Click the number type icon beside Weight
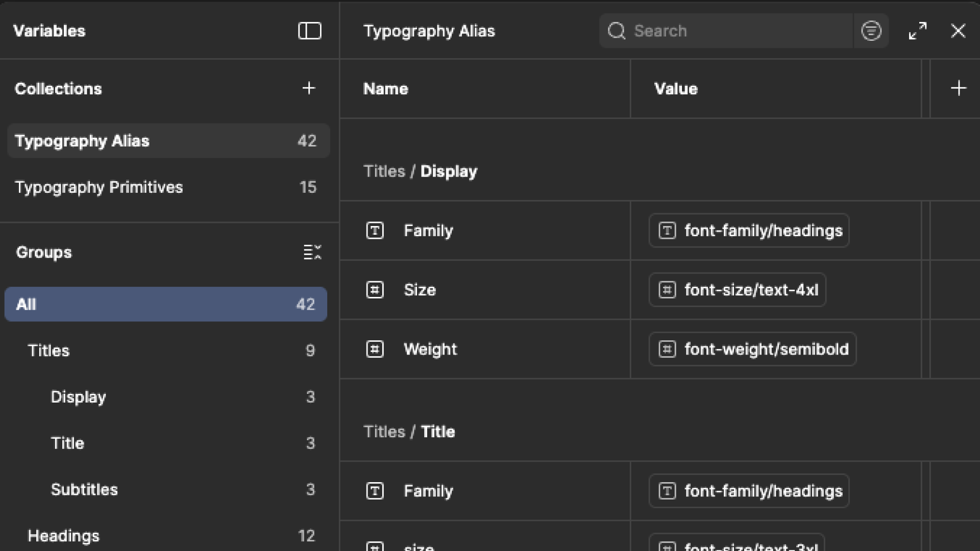The height and width of the screenshot is (551, 980). tap(375, 349)
